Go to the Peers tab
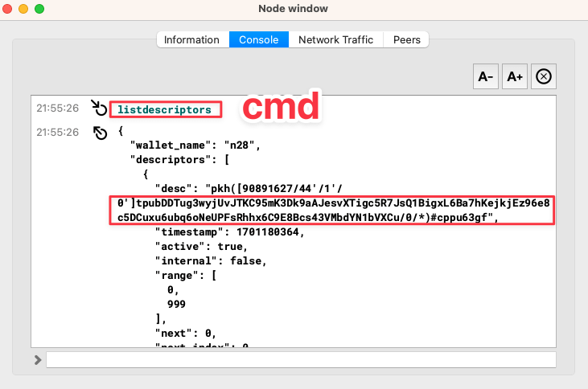Image resolution: width=588 pixels, height=389 pixels. [406, 39]
